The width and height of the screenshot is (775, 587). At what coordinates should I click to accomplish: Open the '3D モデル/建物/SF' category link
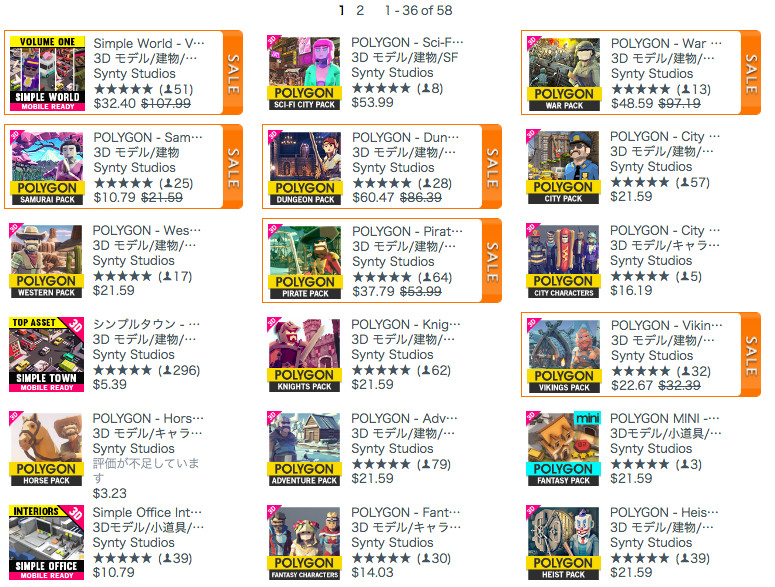[x=404, y=58]
